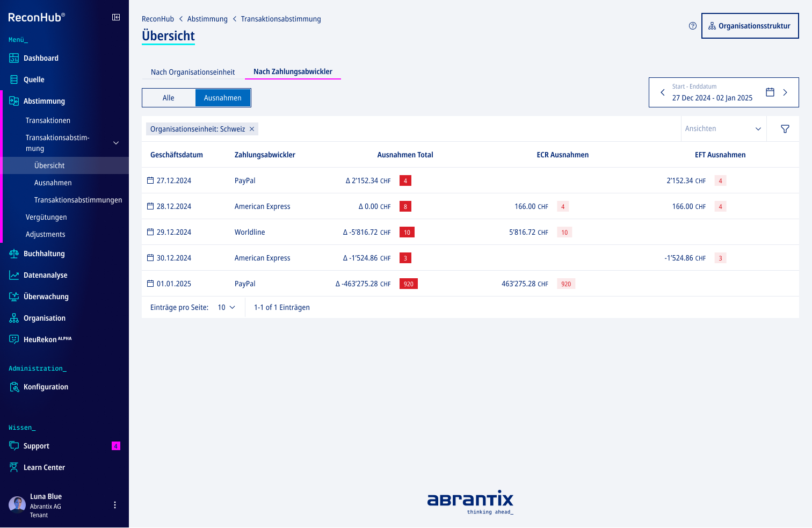Collapse the sidebar with the panel icon
812x528 pixels.
pyautogui.click(x=116, y=17)
